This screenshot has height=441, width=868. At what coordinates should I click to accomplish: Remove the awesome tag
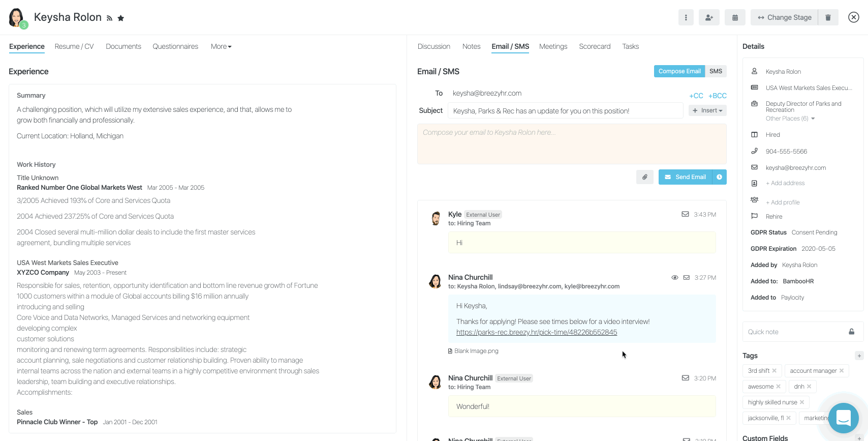coord(779,387)
